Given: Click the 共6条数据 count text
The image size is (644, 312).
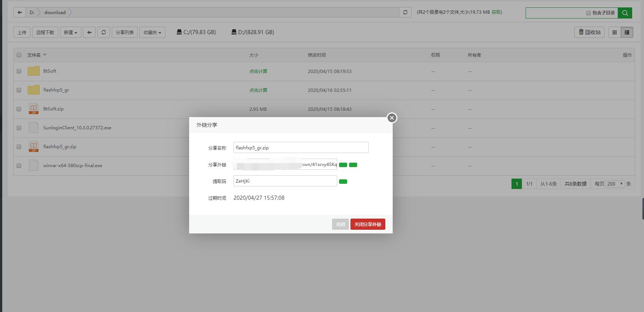Looking at the screenshot, I should [576, 184].
